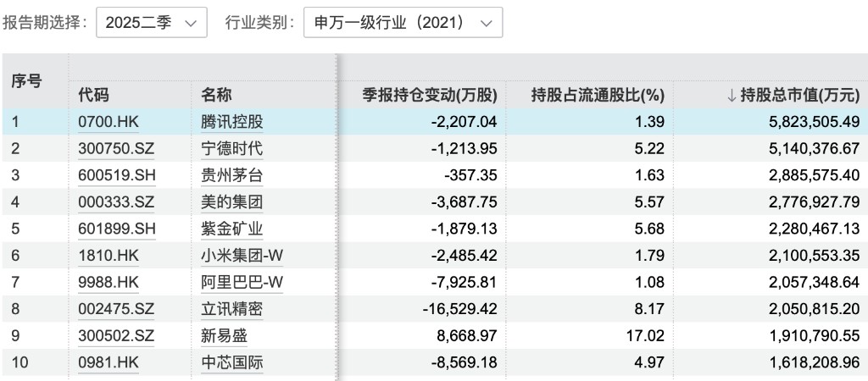Select holding change value -2,485.42
The height and width of the screenshot is (381, 868).
tap(464, 256)
